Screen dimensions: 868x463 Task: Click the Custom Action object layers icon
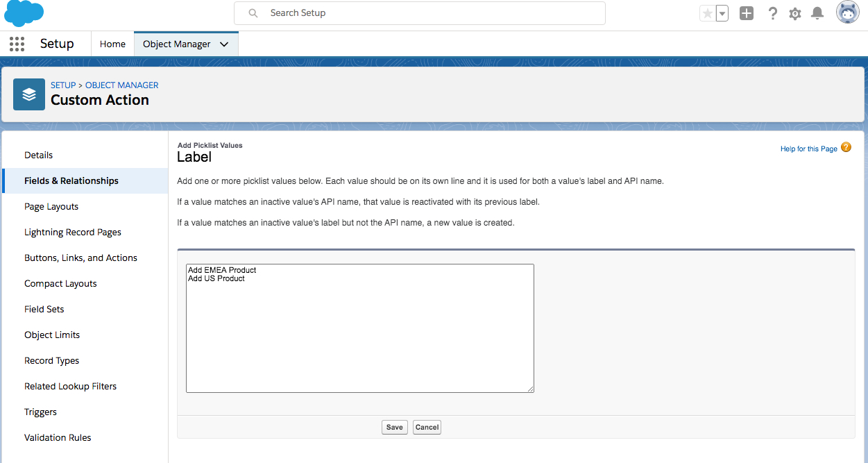[28, 94]
